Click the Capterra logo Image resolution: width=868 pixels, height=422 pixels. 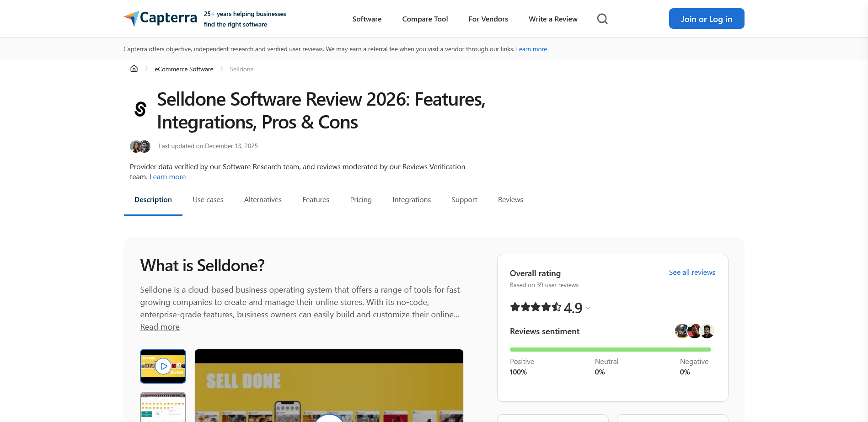click(x=161, y=18)
